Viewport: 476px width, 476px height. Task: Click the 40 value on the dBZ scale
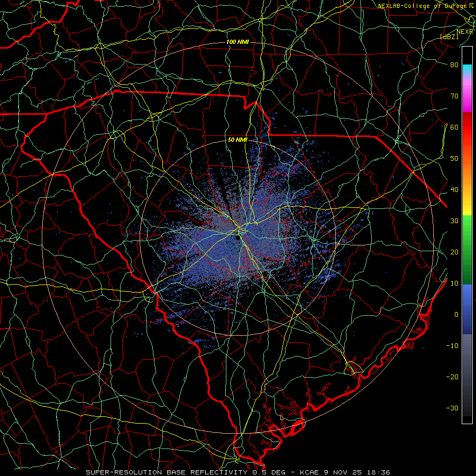454,190
